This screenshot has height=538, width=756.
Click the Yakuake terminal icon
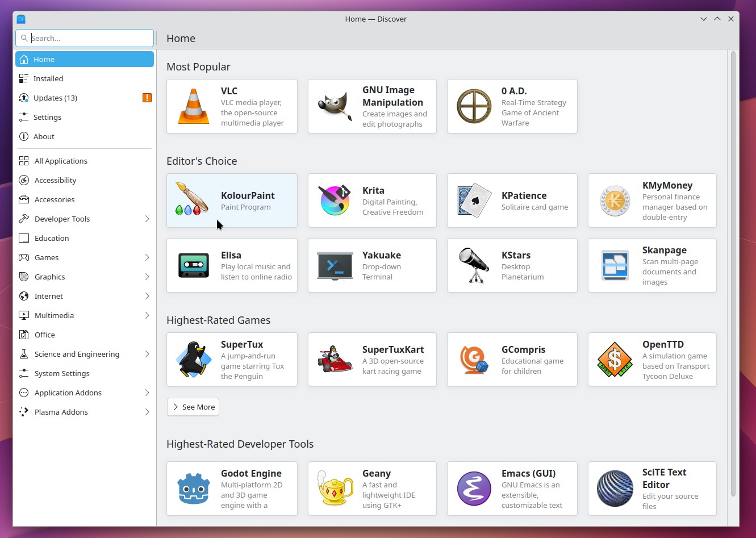click(335, 265)
